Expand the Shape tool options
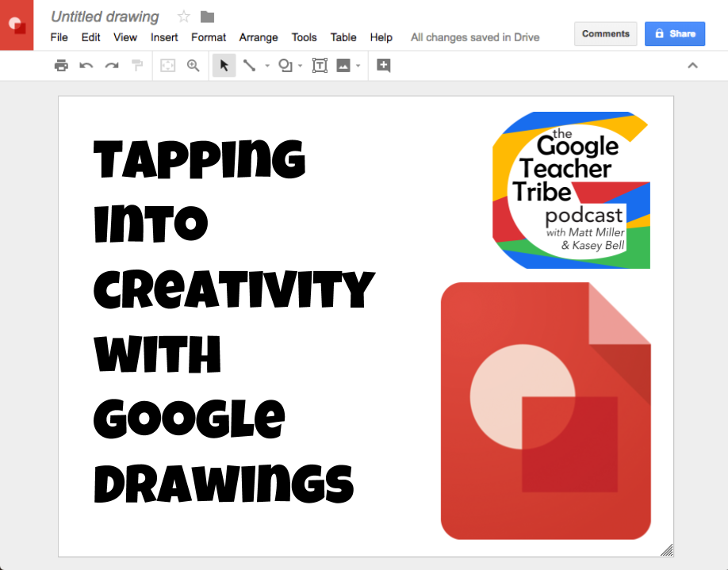This screenshot has width=728, height=570. coord(298,66)
